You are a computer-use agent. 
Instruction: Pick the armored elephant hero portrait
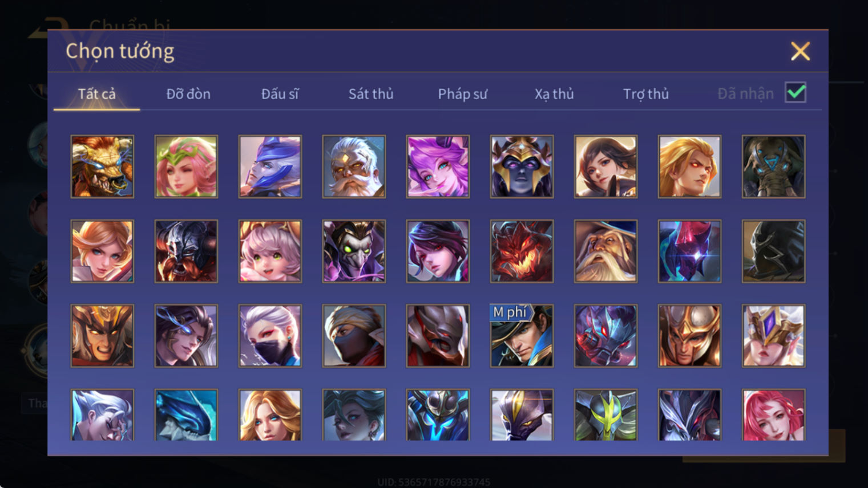[773, 166]
